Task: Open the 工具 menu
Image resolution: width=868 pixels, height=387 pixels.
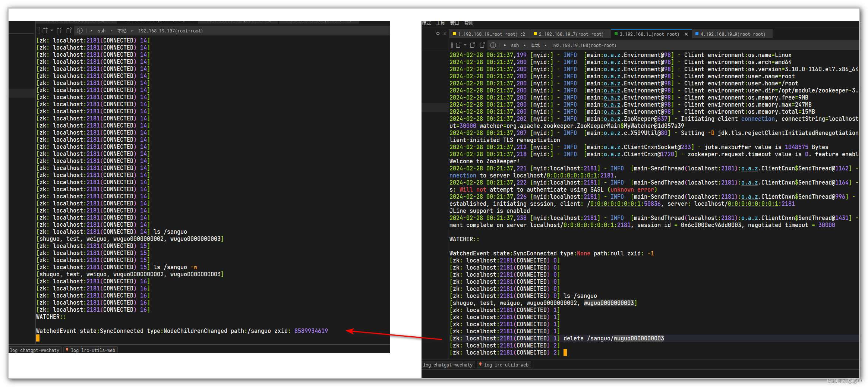Action: pyautogui.click(x=441, y=23)
